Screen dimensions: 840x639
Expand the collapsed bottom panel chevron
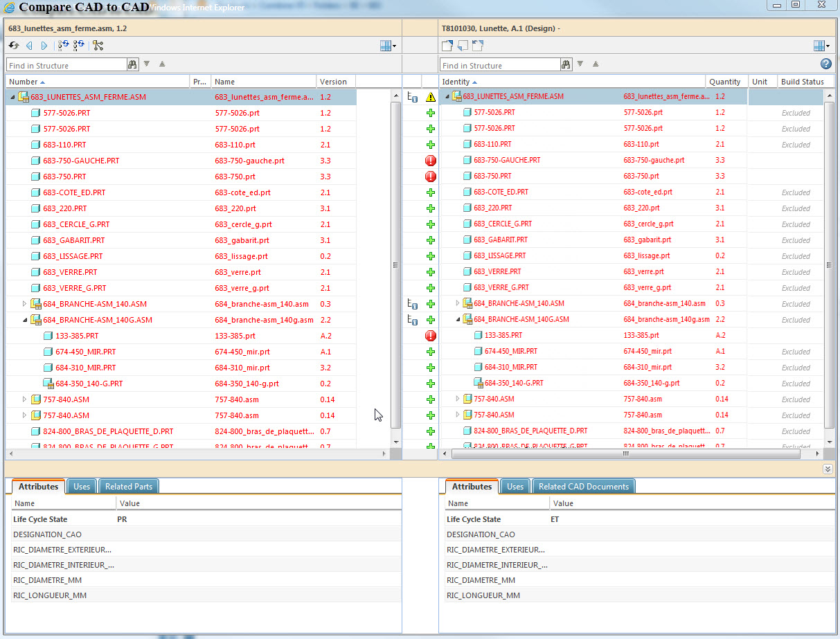click(x=828, y=469)
